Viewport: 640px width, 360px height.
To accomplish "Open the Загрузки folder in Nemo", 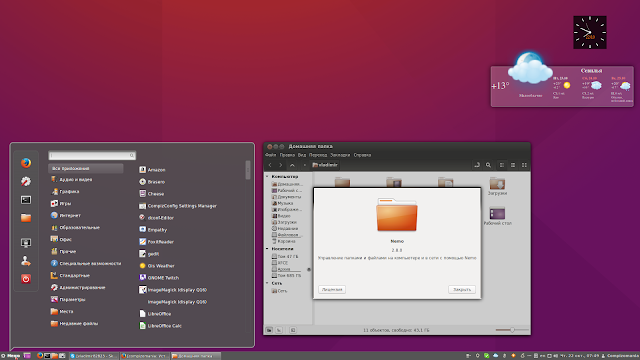I will [497, 186].
